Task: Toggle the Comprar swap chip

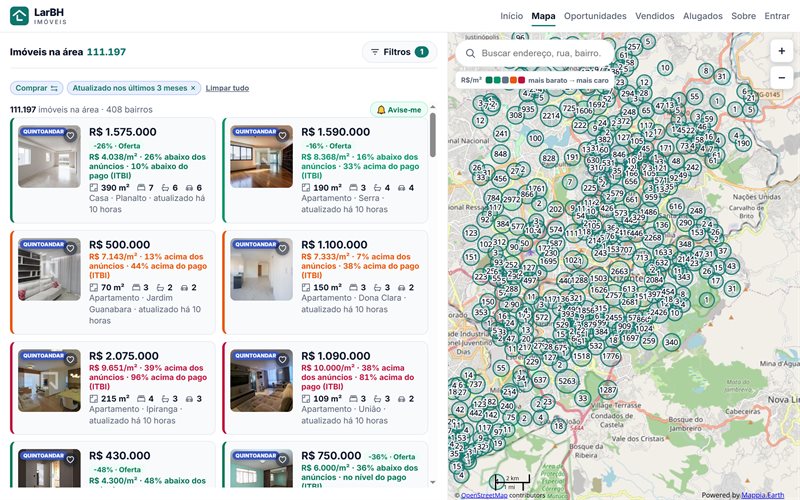Action: tap(36, 88)
